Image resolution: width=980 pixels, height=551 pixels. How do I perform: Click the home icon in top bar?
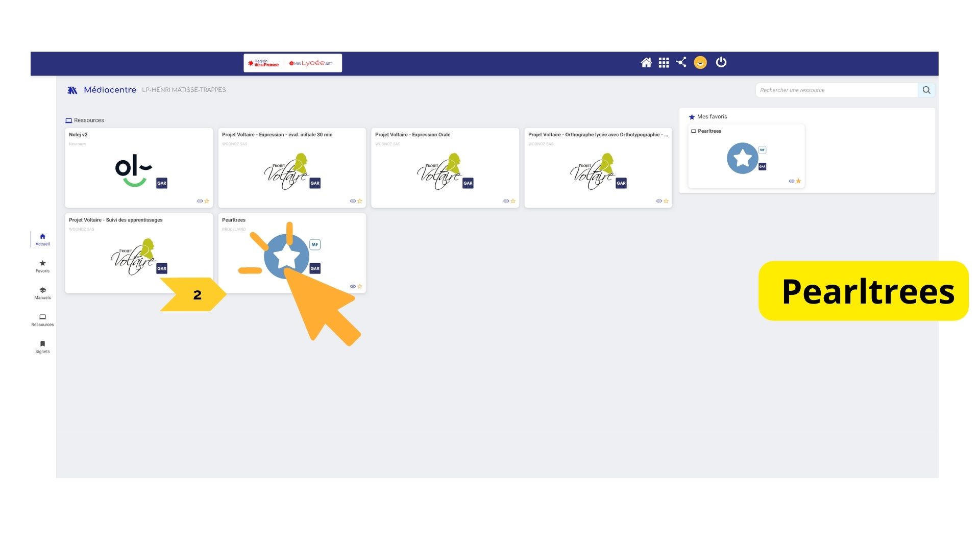[x=646, y=63]
